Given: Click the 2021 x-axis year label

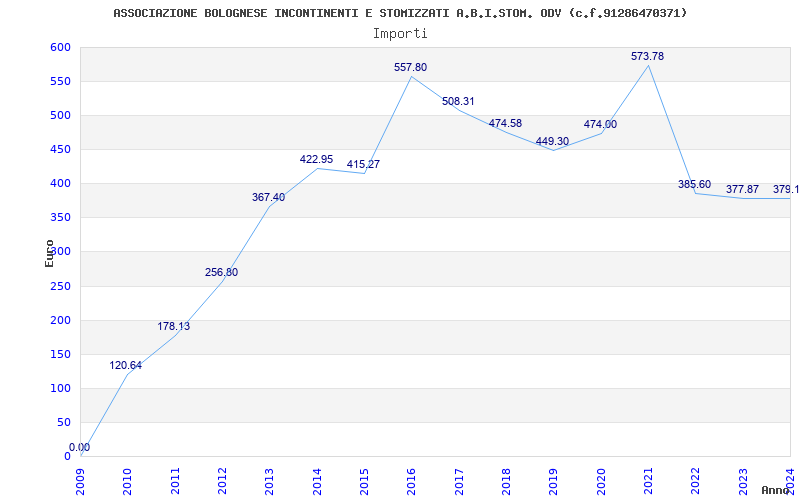Looking at the screenshot, I should [x=648, y=481].
